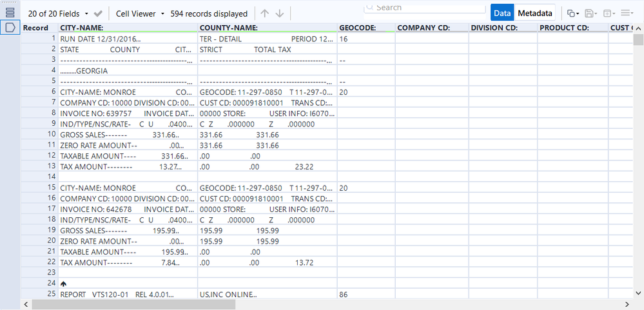Screen dimensions: 644x310
Task: Select cell 'INVOICE NO: 642678'
Action: click(128, 210)
